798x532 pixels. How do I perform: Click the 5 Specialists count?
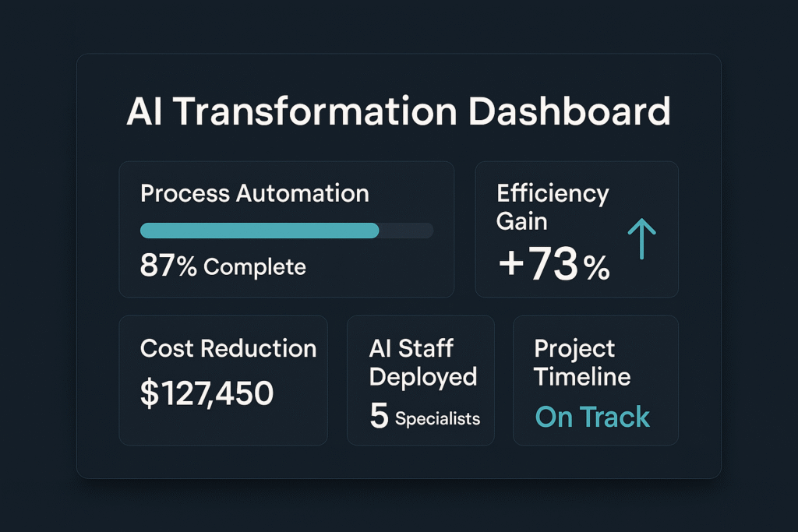[425, 416]
